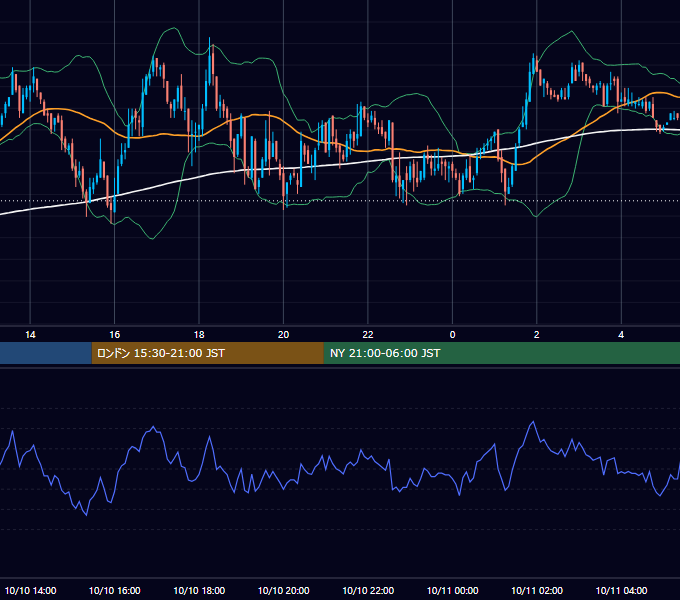Click the 22 hour axis label
The height and width of the screenshot is (600, 680).
368,335
